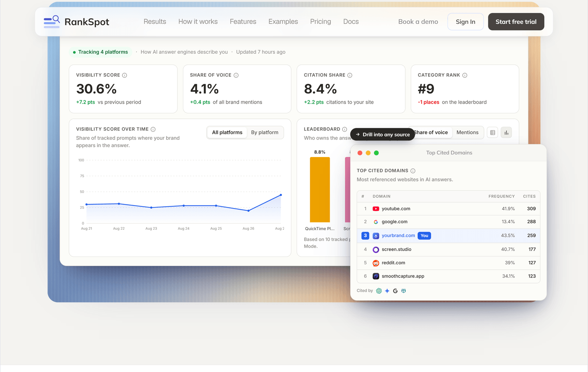588x372 pixels.
Task: Click the Top Cited Domains info icon
Action: (413, 171)
